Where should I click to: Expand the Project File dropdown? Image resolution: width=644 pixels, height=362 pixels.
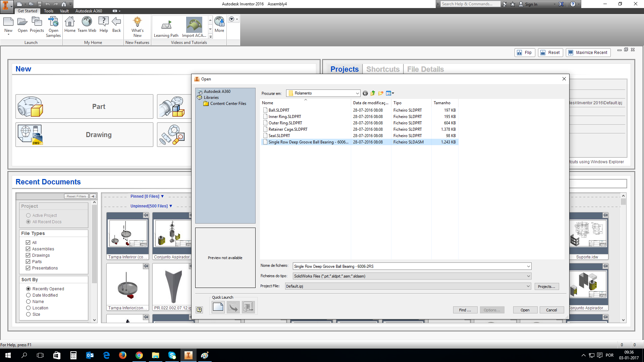tap(528, 286)
